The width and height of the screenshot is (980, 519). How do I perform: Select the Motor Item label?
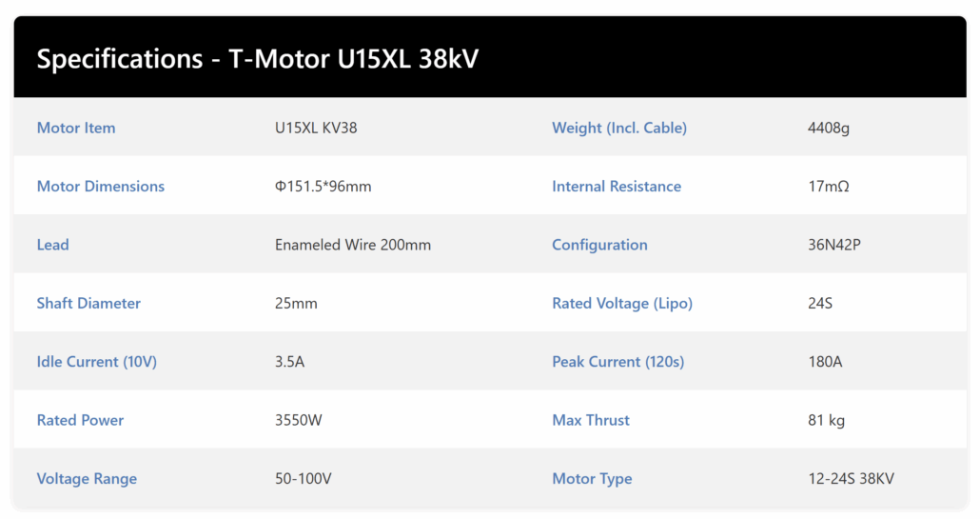[76, 128]
